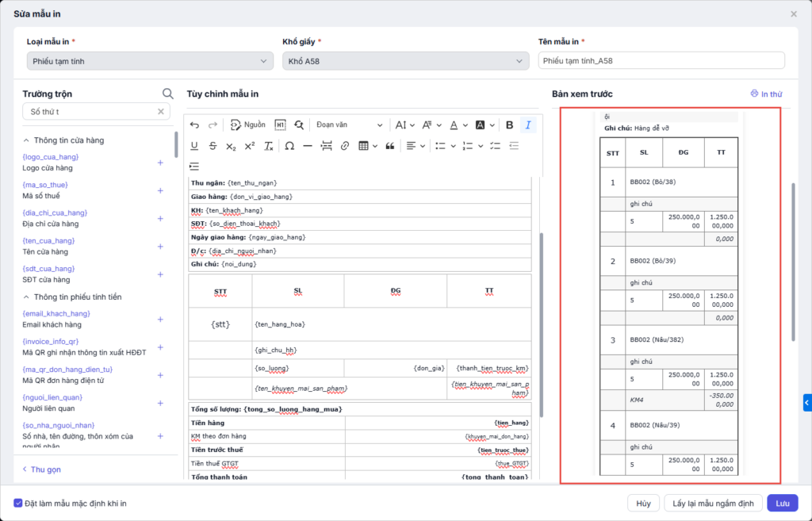Open 'Đoạn văn' paragraph style dropdown
Viewport: 812px width, 521px height.
(x=349, y=125)
